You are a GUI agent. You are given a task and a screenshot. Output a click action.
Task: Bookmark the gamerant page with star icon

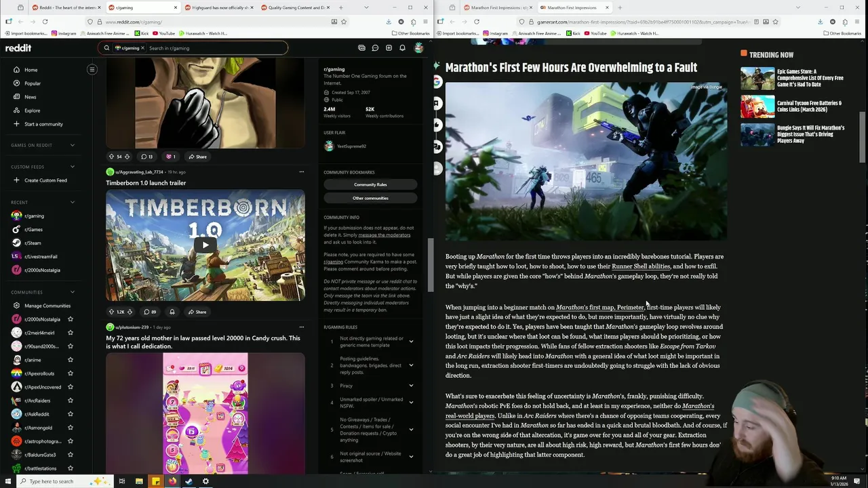tap(775, 22)
